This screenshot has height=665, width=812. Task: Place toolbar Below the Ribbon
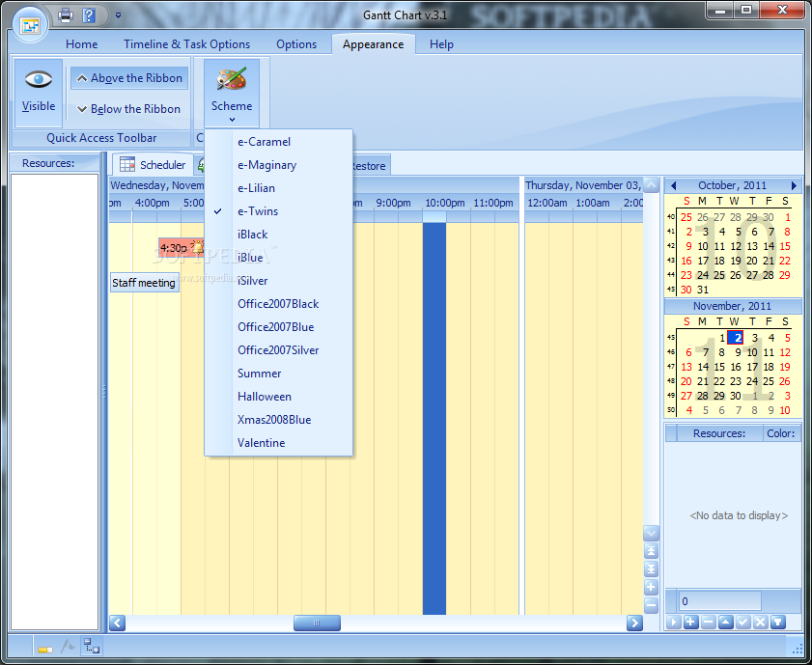pos(129,109)
